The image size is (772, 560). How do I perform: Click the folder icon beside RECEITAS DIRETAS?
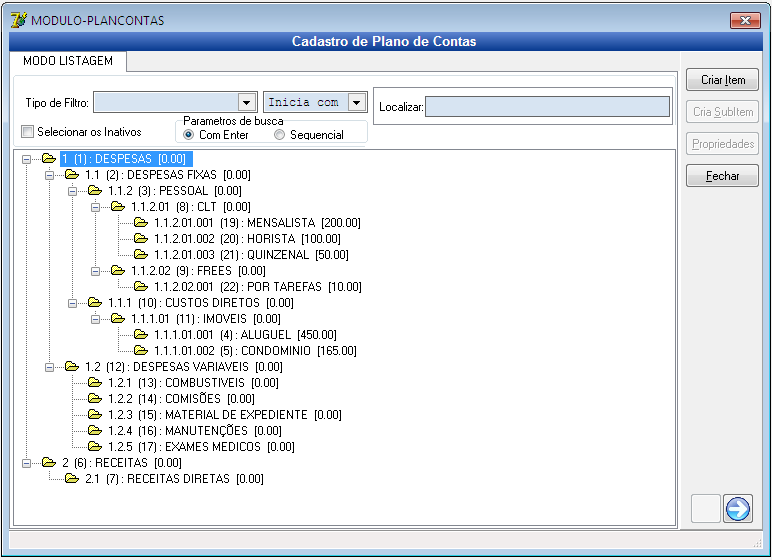pos(72,479)
